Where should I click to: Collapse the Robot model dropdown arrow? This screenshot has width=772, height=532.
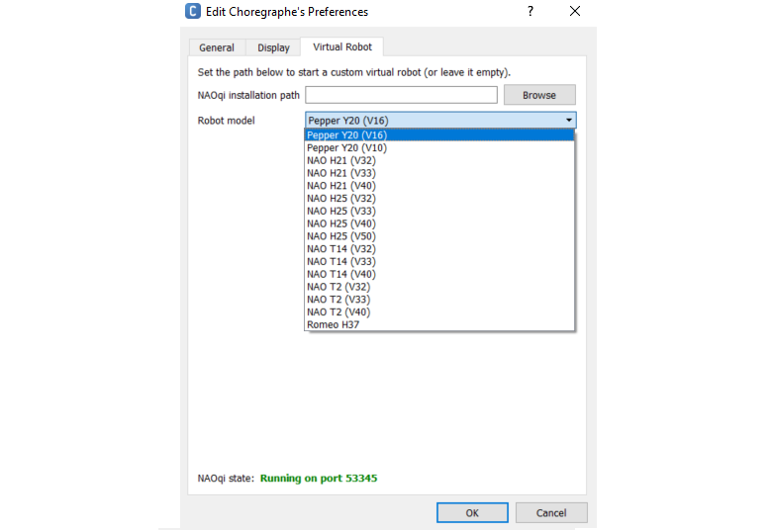pyautogui.click(x=569, y=121)
